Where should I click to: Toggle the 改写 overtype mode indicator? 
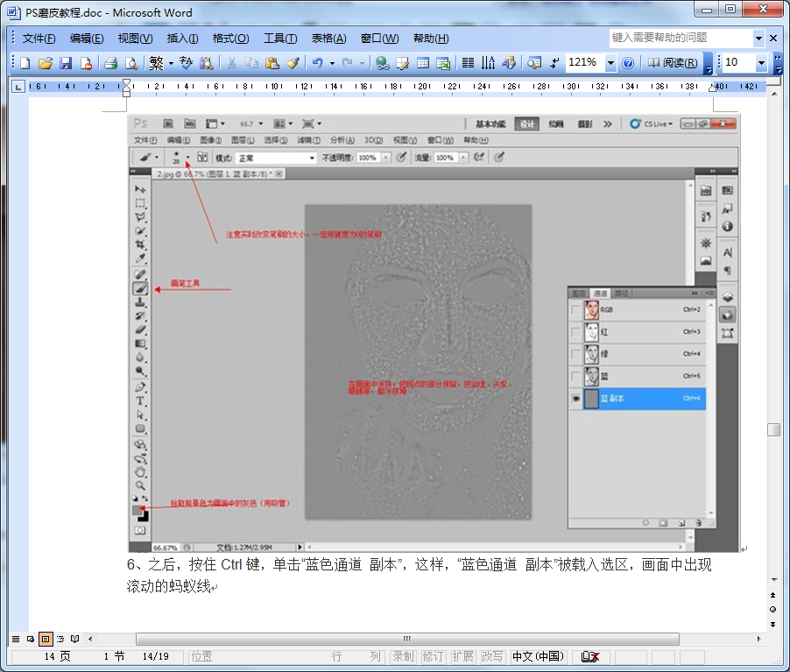(492, 656)
